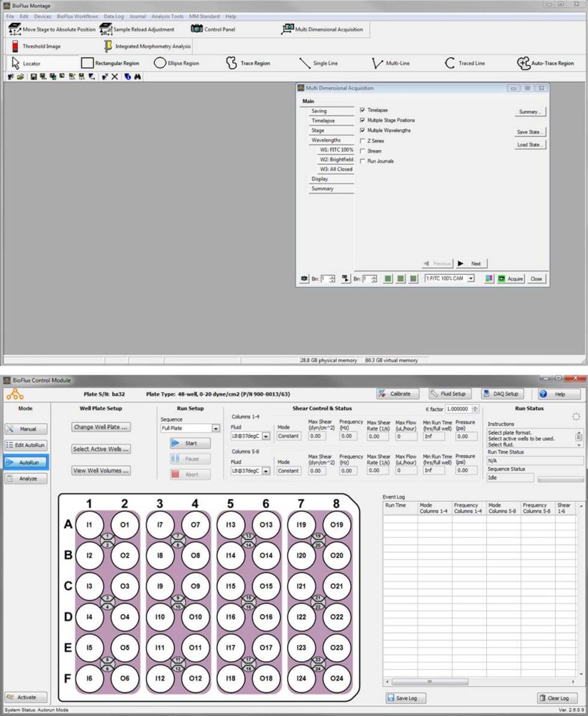Open Sample Reload Adjustment tool
The height and width of the screenshot is (716, 588).
click(x=137, y=29)
